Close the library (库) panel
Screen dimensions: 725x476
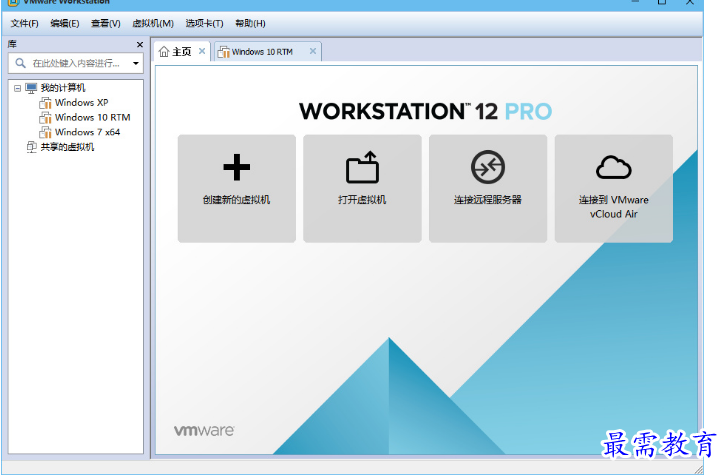(x=140, y=45)
